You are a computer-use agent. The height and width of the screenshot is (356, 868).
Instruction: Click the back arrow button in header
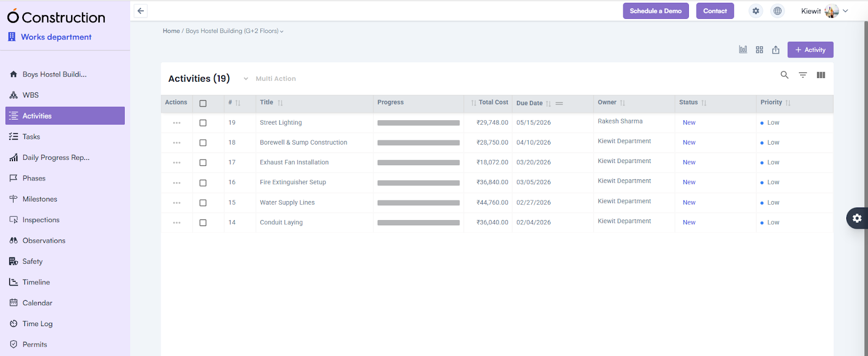pos(141,11)
